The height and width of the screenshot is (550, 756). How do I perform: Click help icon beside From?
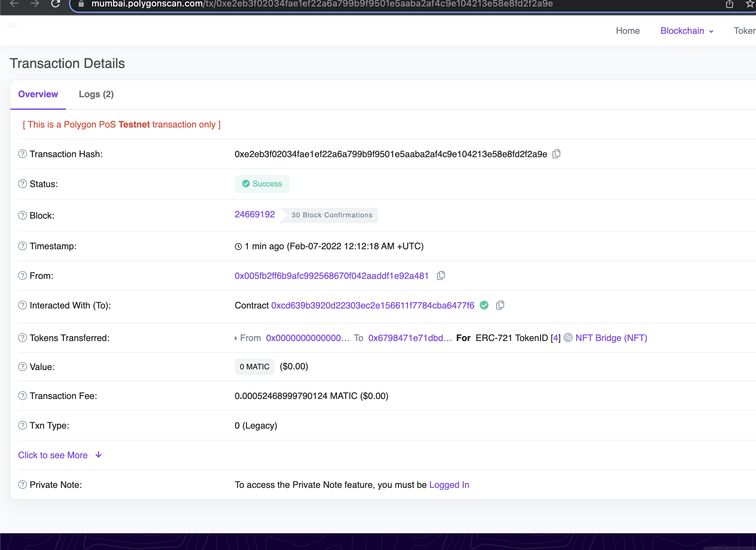(x=22, y=276)
